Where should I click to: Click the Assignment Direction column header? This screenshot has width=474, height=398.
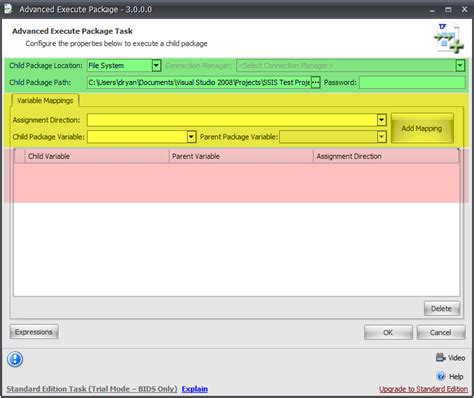pos(386,156)
